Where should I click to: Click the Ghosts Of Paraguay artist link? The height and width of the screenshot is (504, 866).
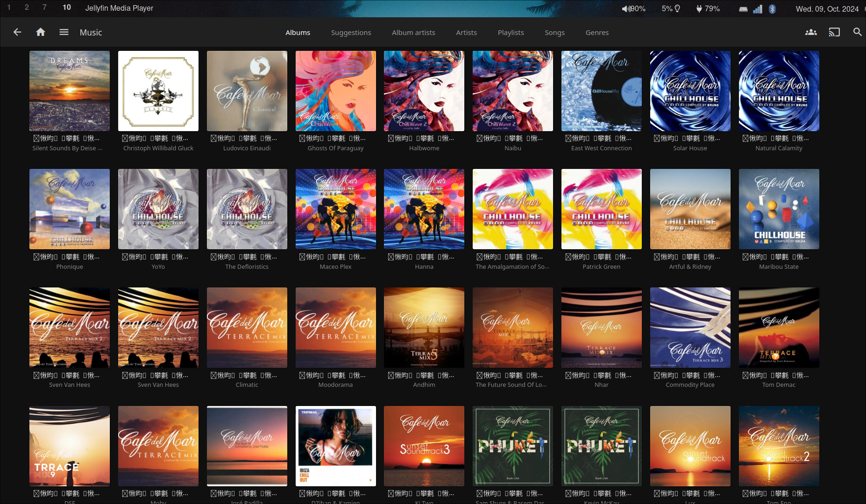pyautogui.click(x=335, y=148)
